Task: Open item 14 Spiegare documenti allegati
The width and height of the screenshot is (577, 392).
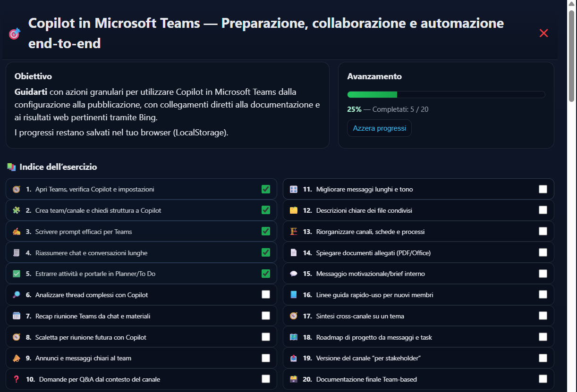Action: (x=418, y=253)
